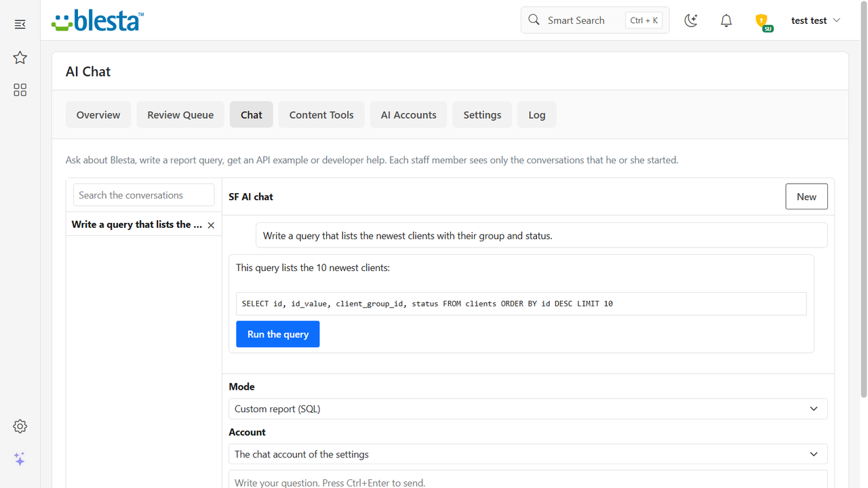Start a New conversation
This screenshot has height=488, width=868.
(806, 197)
